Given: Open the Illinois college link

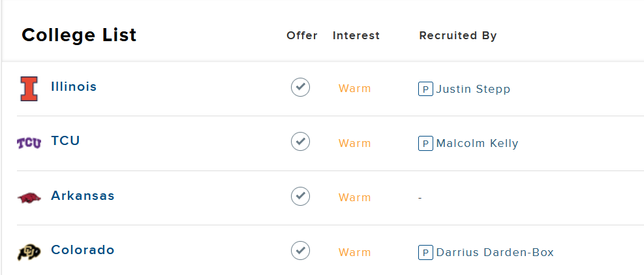Looking at the screenshot, I should click(74, 87).
